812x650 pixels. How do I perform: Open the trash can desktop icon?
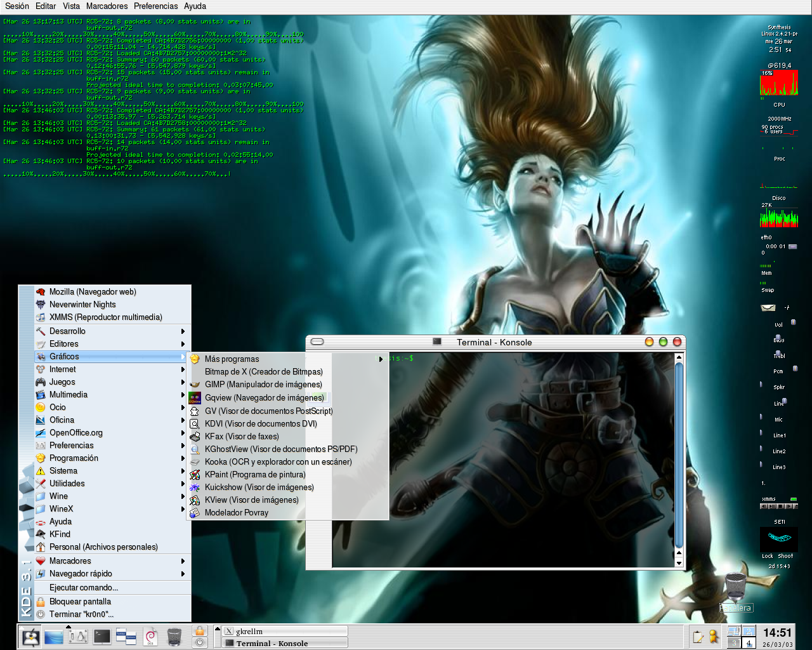coord(736,586)
